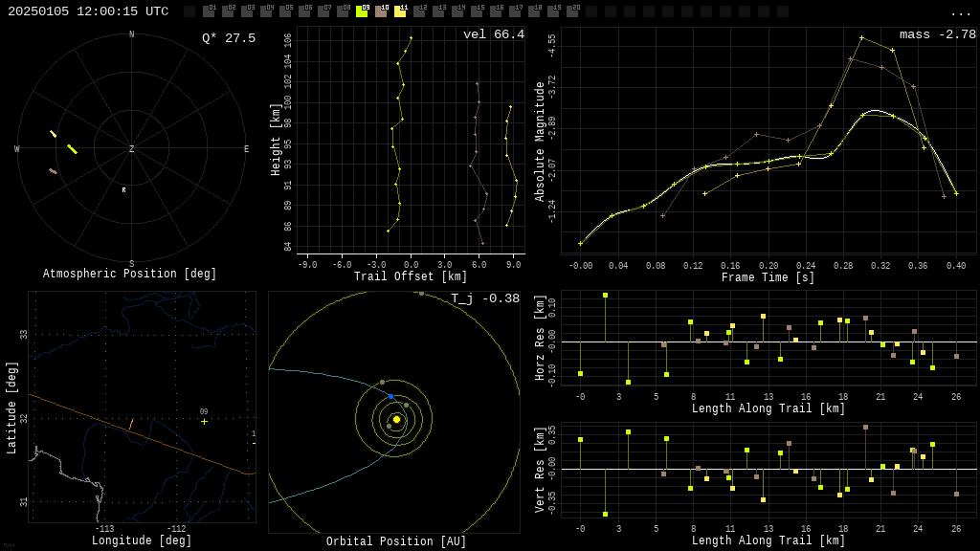The height and width of the screenshot is (551, 980).
Task: Open the three-dots menu at top right
Action: coord(960,13)
